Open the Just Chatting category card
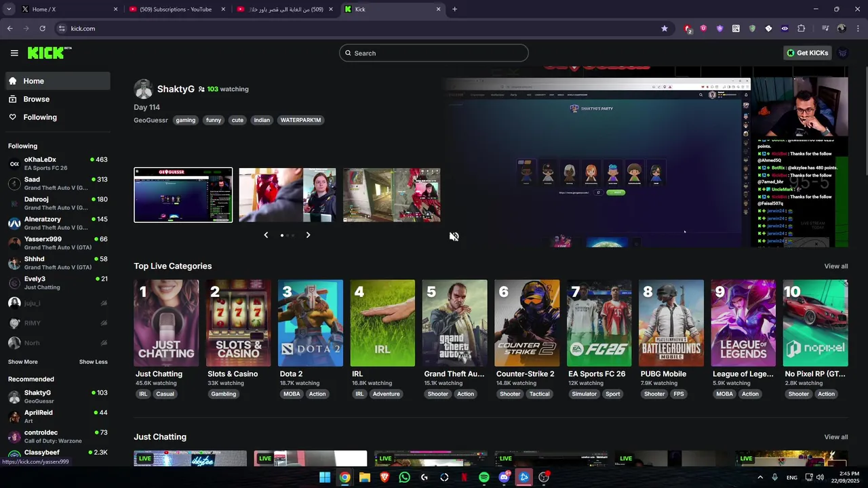Screen dimensions: 868x488 166,323
